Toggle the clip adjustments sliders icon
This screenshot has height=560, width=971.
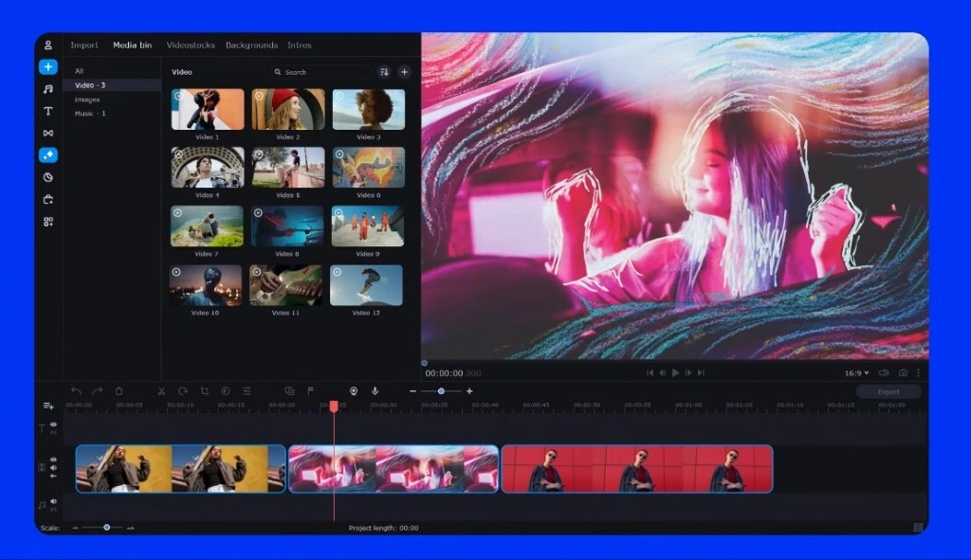click(246, 390)
